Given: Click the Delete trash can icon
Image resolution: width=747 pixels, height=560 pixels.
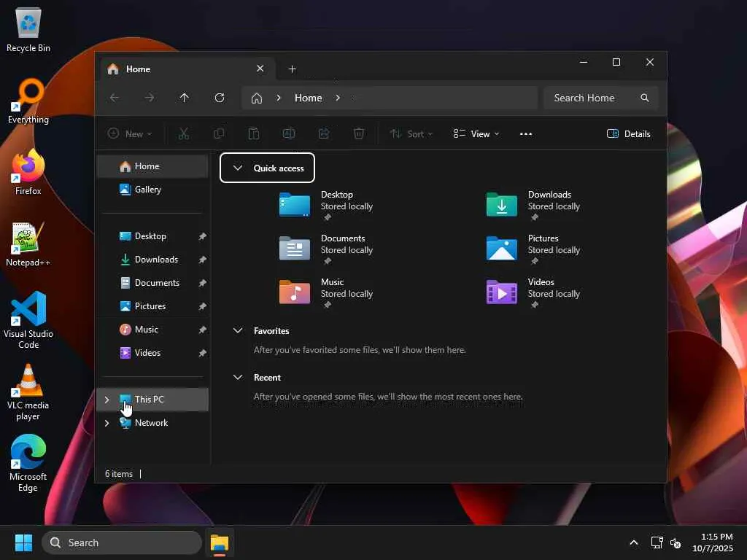Looking at the screenshot, I should [x=359, y=134].
